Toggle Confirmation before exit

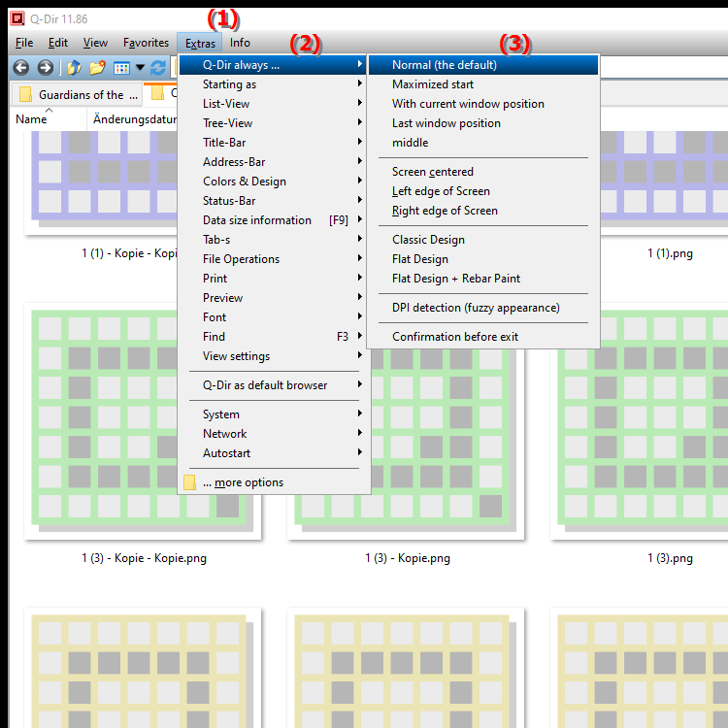(483, 337)
